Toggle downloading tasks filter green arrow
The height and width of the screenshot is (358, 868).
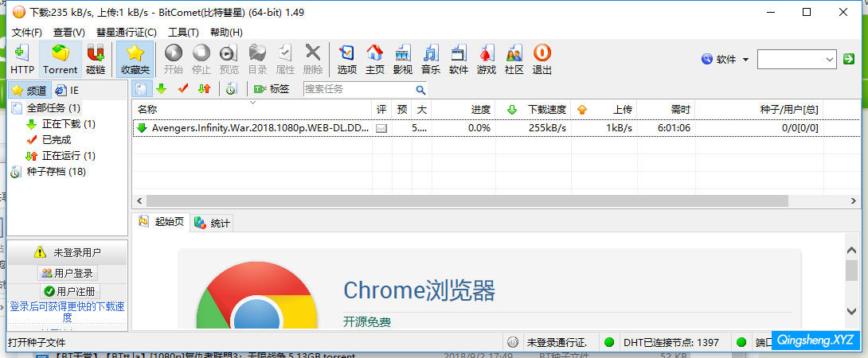point(161,89)
